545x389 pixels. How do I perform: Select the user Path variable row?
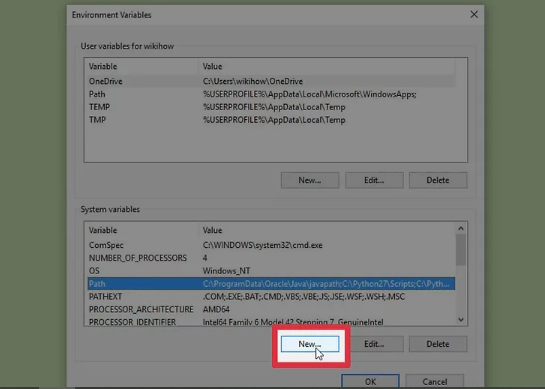[x=271, y=94]
